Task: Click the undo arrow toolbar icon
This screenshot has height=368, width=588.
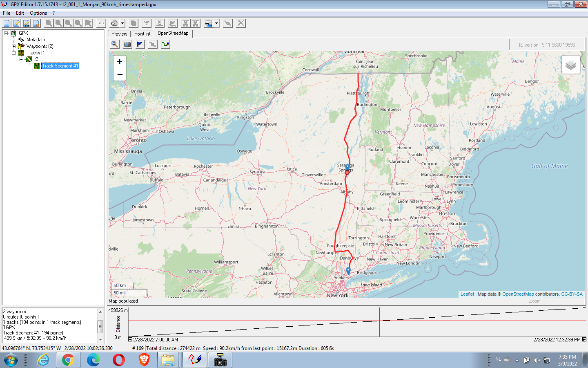Action: [x=101, y=23]
